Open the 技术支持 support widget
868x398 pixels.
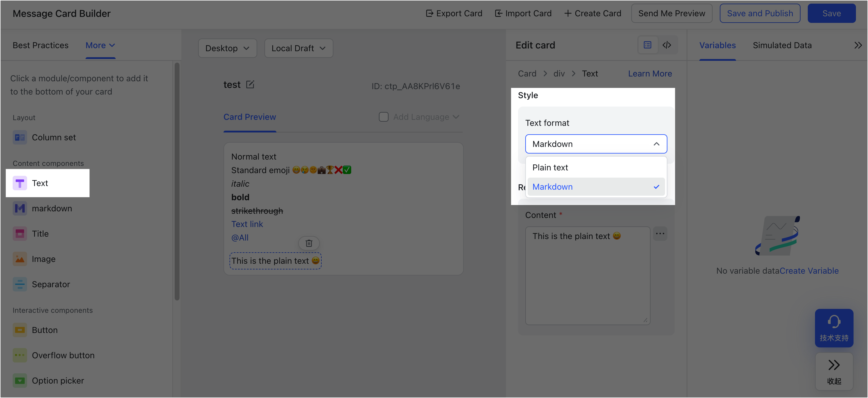point(834,328)
